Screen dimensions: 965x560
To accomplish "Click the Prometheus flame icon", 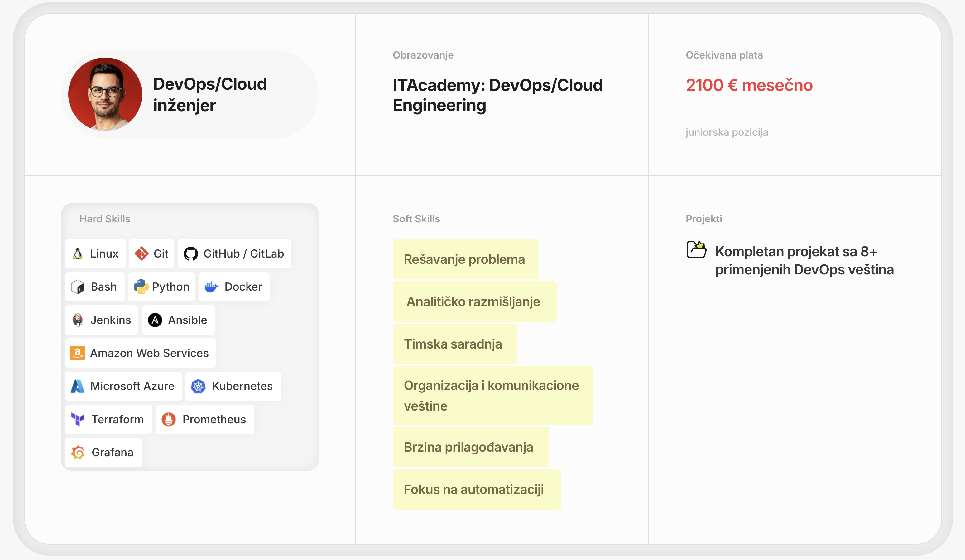I will click(x=169, y=420).
